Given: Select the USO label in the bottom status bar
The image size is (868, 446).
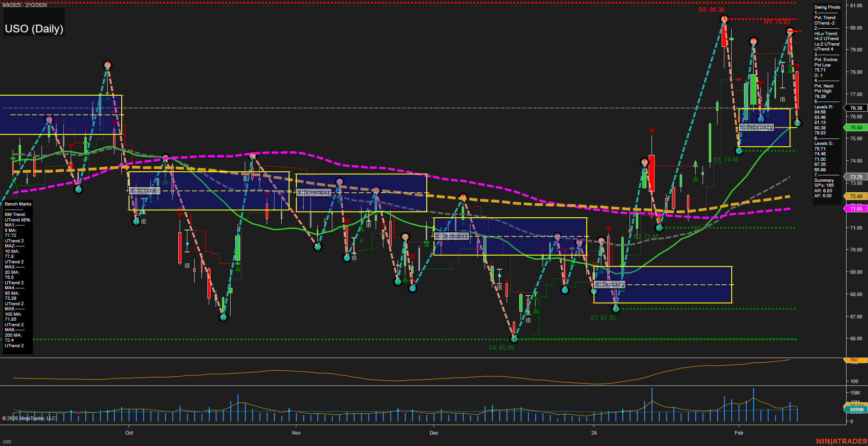Looking at the screenshot, I should tap(6, 441).
